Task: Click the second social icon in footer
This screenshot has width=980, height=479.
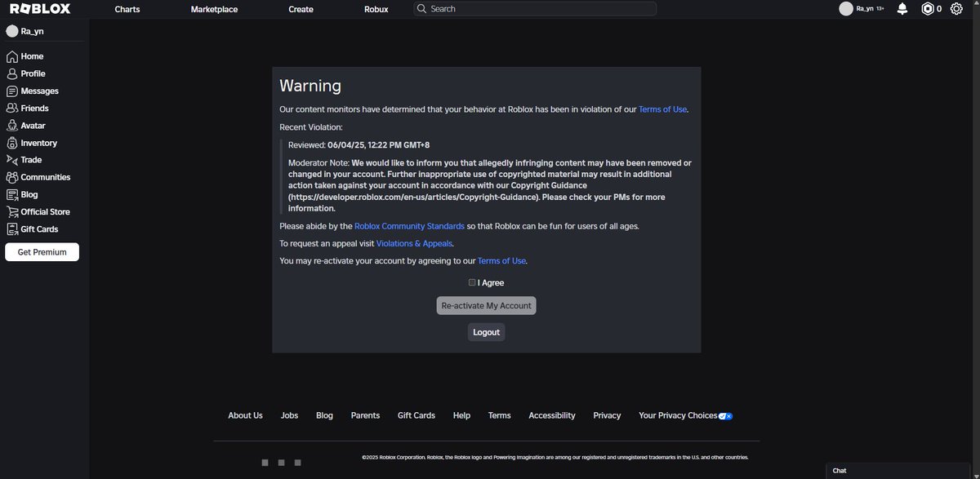Action: tap(282, 463)
